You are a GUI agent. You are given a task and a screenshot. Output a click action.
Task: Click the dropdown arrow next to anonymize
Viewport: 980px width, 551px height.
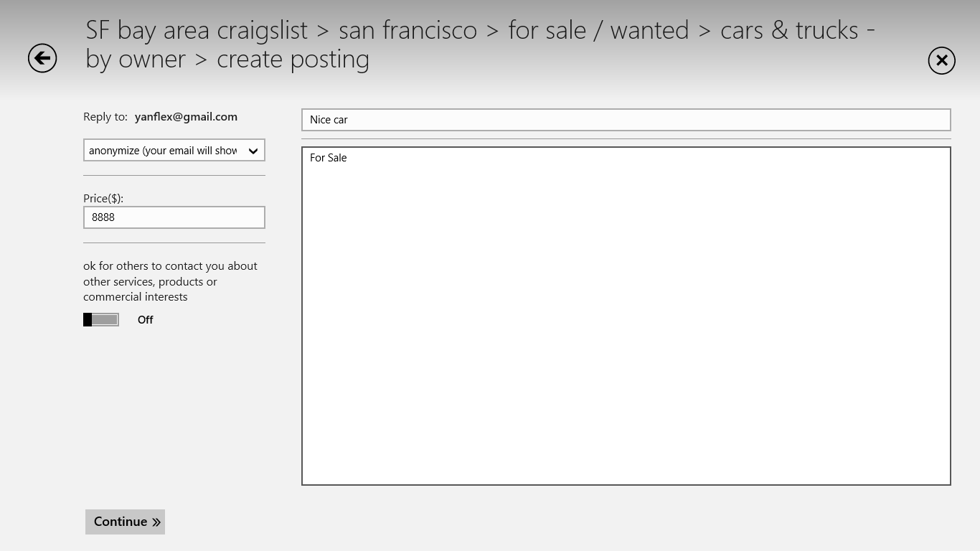click(x=253, y=150)
